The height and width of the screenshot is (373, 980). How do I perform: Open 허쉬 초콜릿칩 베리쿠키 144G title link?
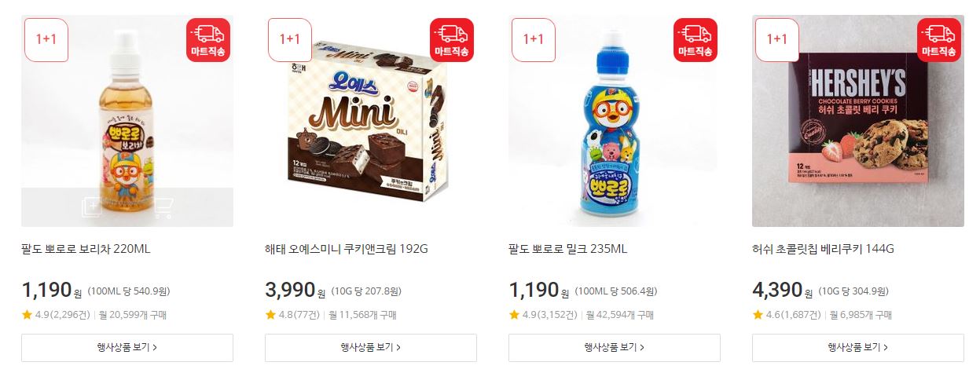point(824,249)
